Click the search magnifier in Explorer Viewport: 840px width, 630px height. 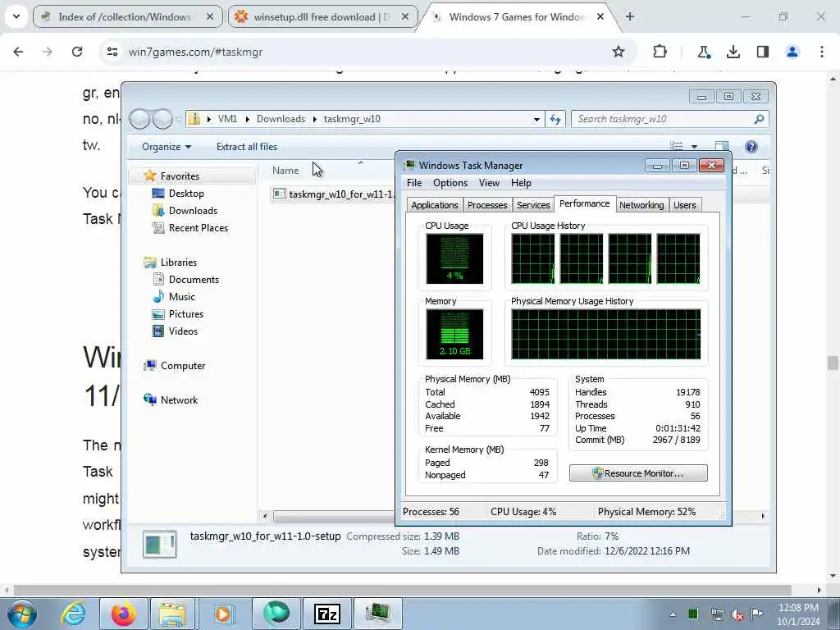tap(759, 119)
